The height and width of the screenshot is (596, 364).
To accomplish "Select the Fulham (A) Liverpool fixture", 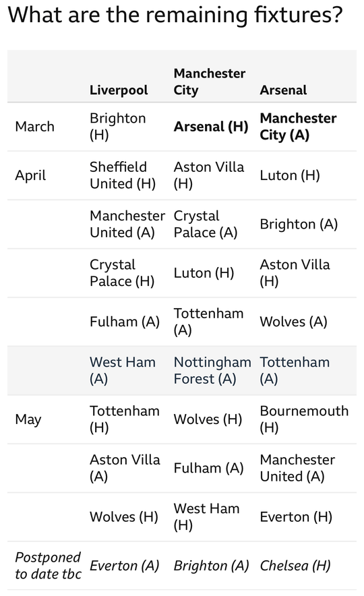I will 125,322.
